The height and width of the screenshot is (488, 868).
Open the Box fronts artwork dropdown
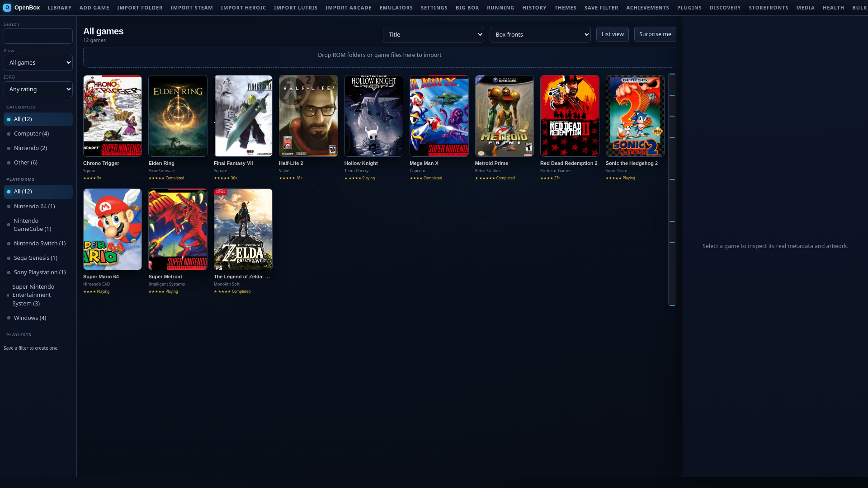click(540, 34)
